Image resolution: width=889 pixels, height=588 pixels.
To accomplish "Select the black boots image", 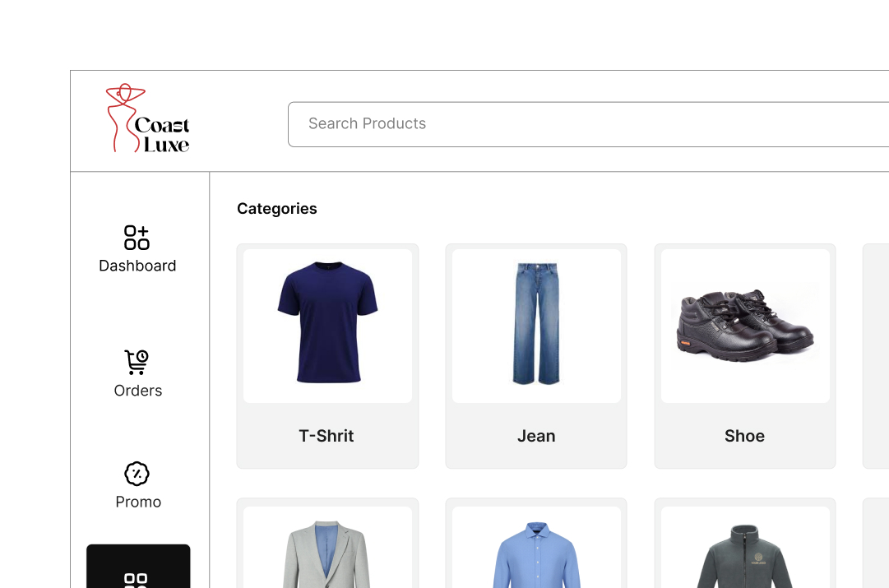I will (745, 326).
